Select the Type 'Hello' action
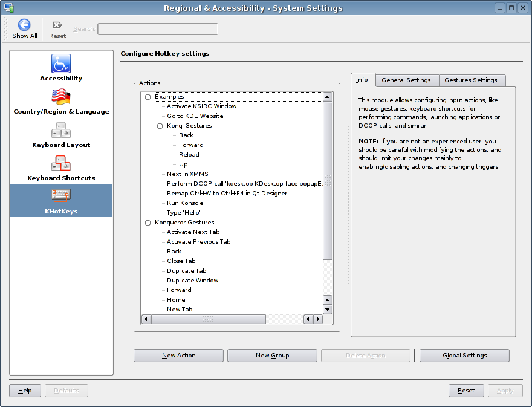532x407 pixels. [184, 212]
